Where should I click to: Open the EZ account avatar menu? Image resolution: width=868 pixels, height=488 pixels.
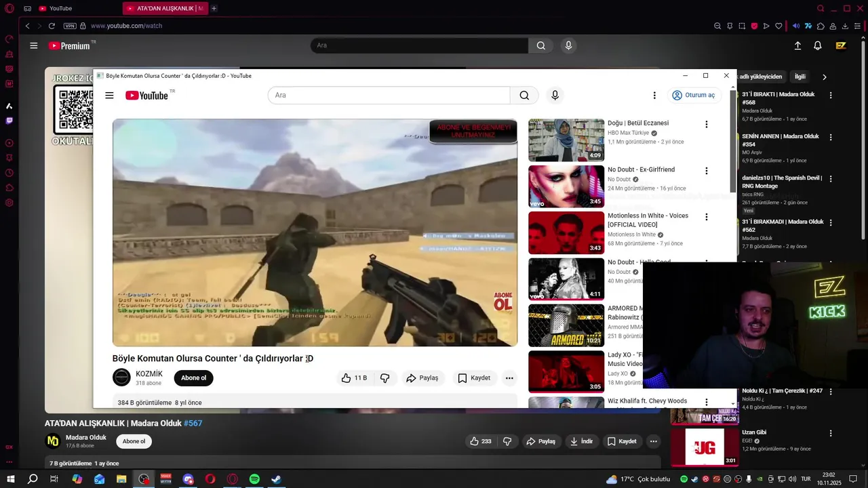click(841, 45)
